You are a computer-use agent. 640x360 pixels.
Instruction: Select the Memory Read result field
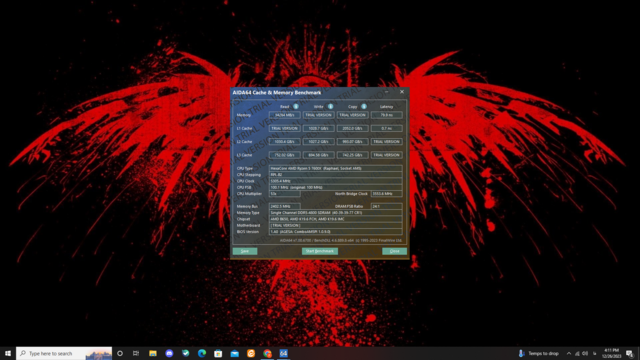pos(284,115)
